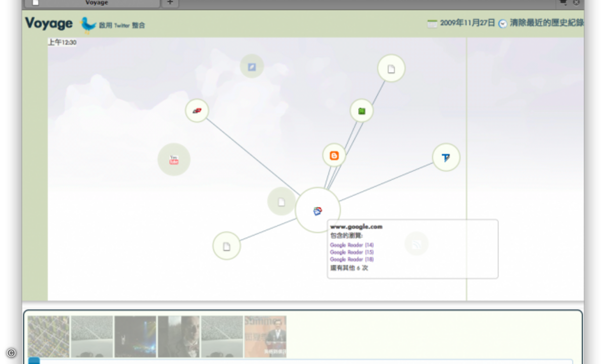Select the red icon node
This screenshot has height=364, width=606.
[x=197, y=111]
